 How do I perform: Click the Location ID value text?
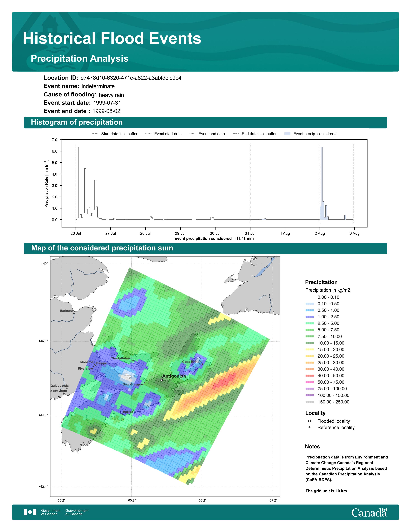click(x=131, y=78)
